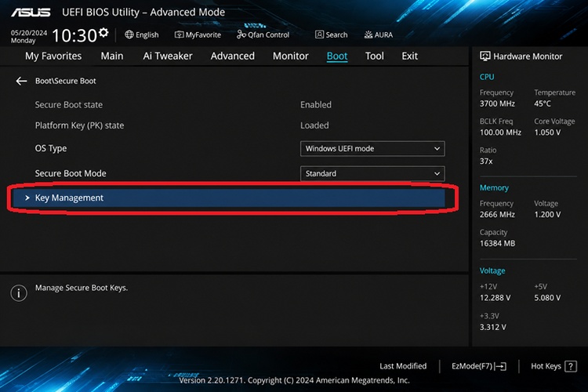The image size is (588, 392).
Task: Click the Manage Secure Boot Keys help text
Action: (82, 288)
